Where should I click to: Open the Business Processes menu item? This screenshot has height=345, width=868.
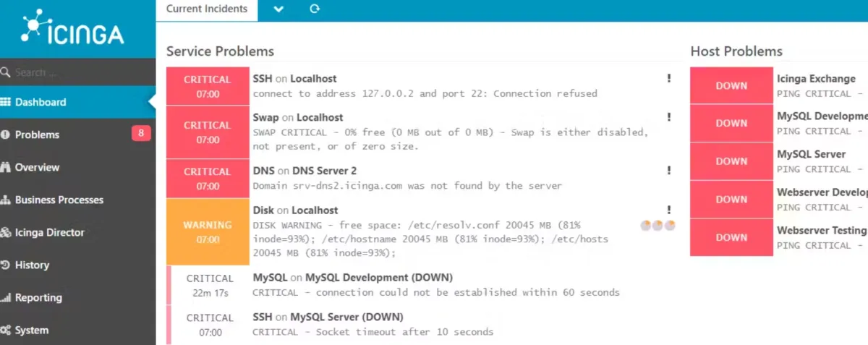tap(77, 200)
